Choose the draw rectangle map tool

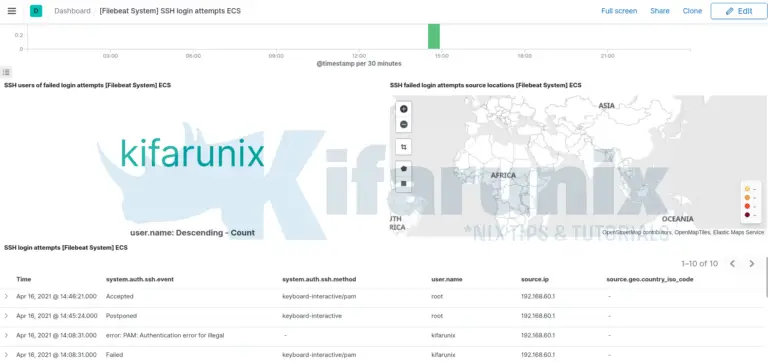(404, 184)
